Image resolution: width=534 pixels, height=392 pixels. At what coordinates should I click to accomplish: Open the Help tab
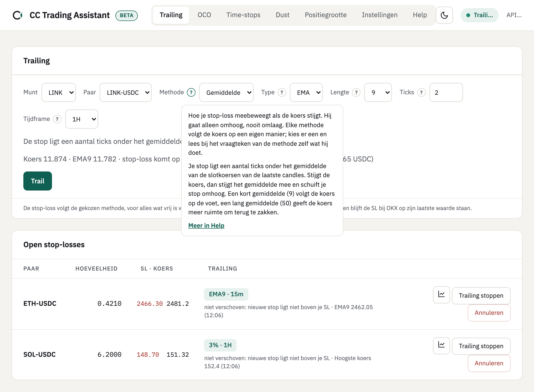(420, 15)
